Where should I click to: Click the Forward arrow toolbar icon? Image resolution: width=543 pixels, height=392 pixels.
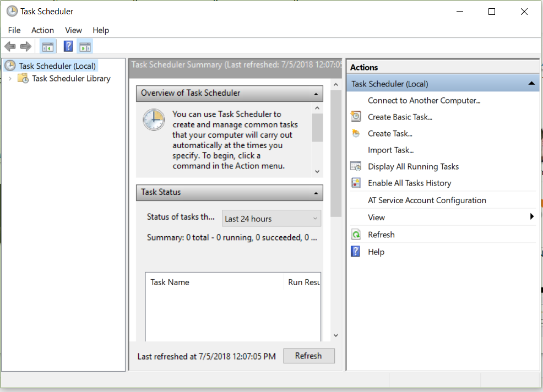coord(26,46)
